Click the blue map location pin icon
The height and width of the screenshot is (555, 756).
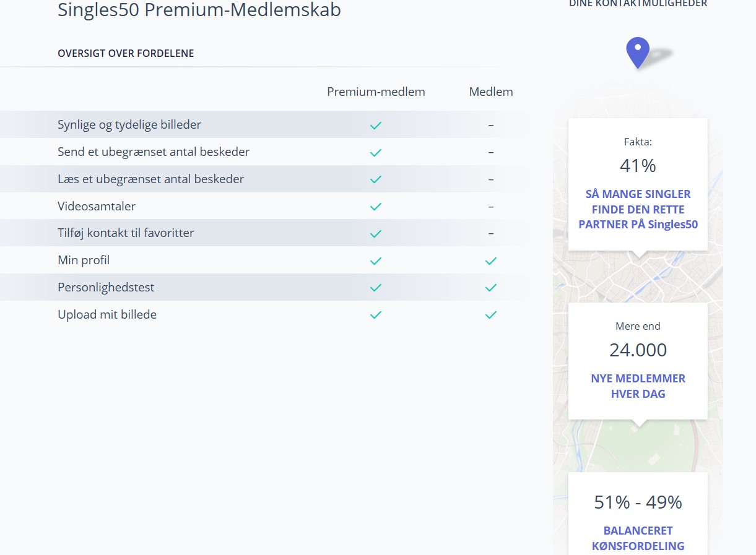coord(638,53)
